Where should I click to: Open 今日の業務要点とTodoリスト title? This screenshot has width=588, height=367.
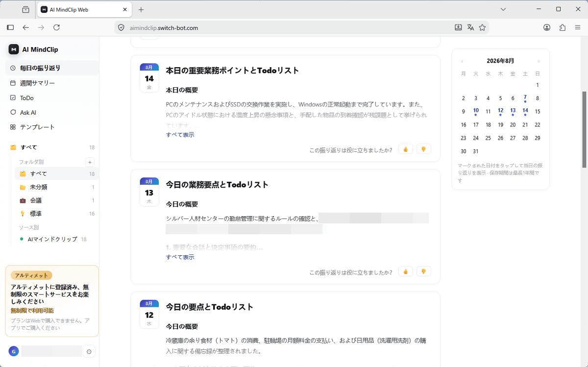217,185
